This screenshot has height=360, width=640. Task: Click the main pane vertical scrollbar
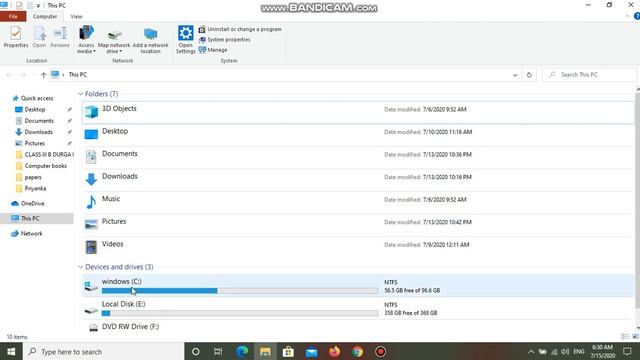point(637,200)
